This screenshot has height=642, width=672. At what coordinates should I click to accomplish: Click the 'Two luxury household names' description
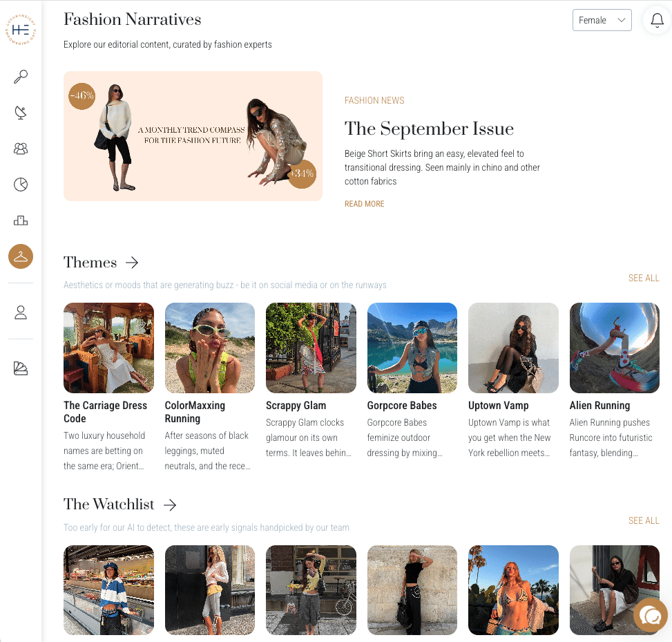point(104,451)
